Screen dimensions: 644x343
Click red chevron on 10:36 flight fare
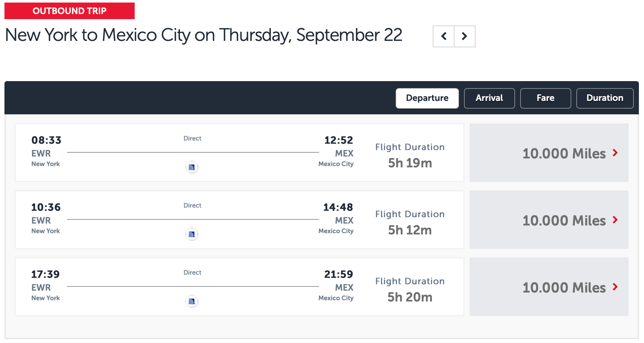click(x=615, y=220)
